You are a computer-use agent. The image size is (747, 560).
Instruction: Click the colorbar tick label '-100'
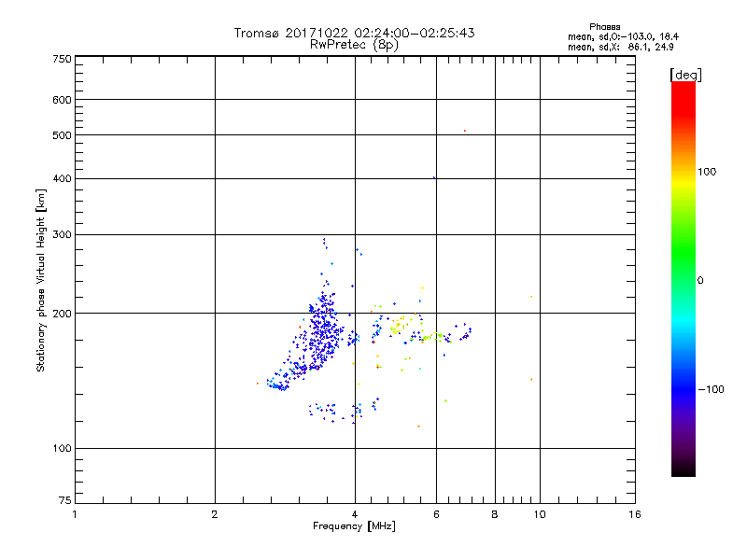point(711,389)
